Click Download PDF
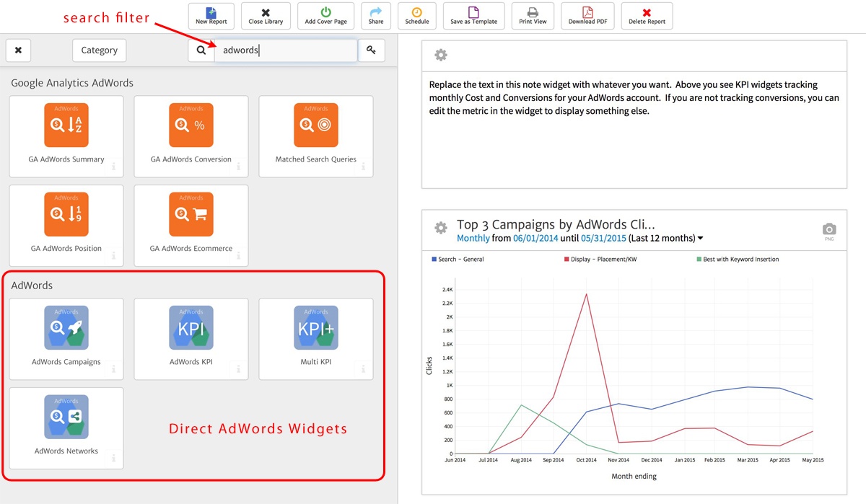 587,16
